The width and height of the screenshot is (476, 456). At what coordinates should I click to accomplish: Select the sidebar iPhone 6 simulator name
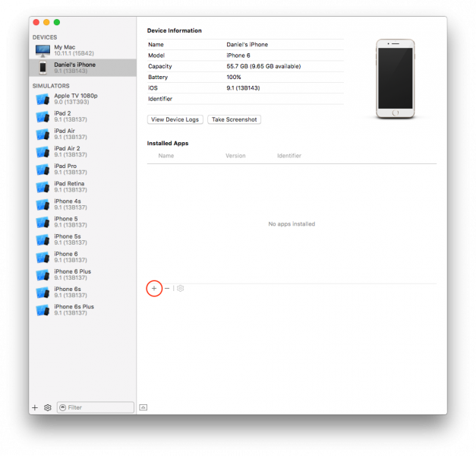tap(66, 255)
